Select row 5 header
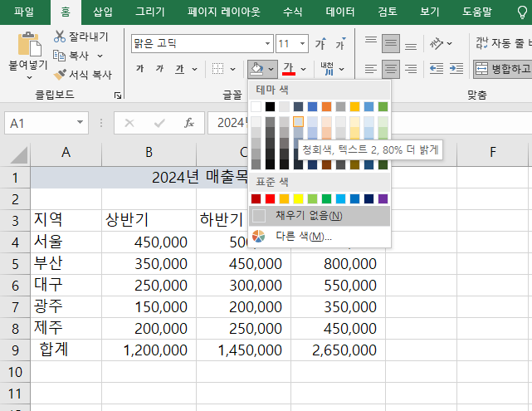This screenshot has width=532, height=411. (15, 264)
